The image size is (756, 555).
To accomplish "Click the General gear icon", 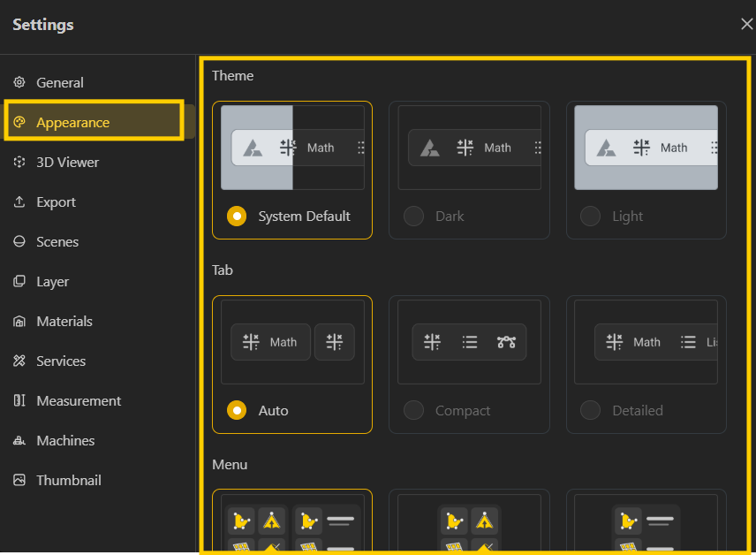I will click(19, 82).
